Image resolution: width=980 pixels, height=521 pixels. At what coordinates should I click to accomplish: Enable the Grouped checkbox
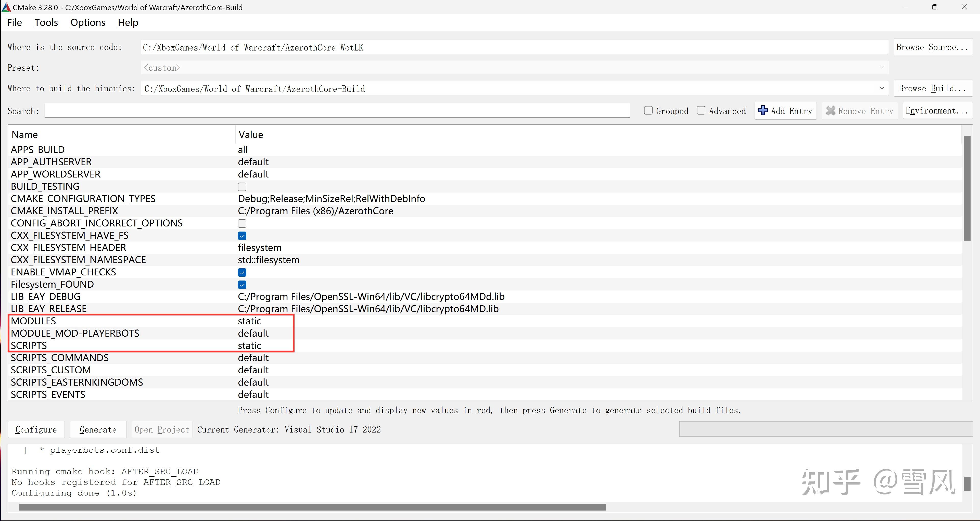point(648,110)
